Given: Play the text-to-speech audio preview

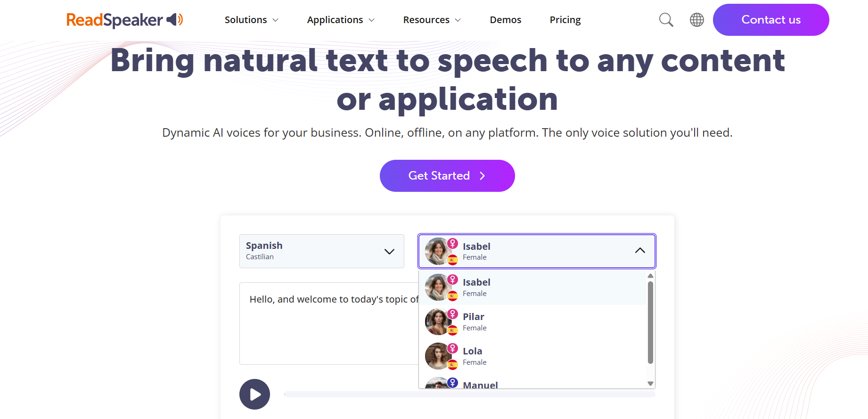Looking at the screenshot, I should point(254,394).
